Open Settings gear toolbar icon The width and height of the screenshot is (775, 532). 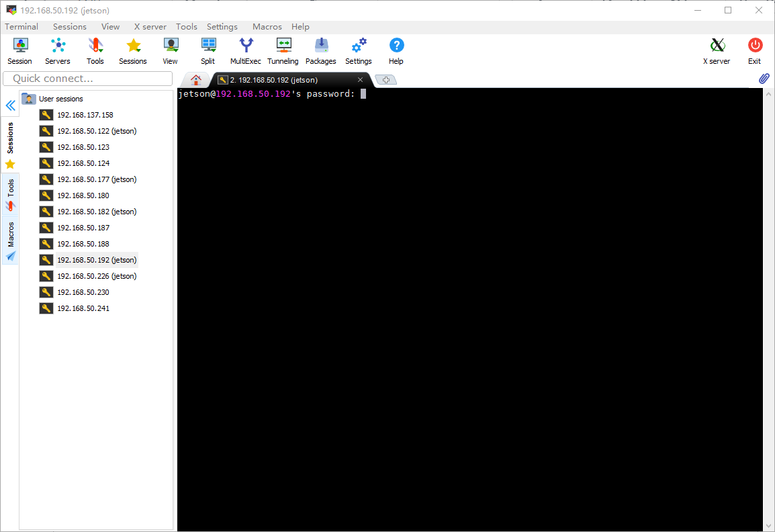359,51
